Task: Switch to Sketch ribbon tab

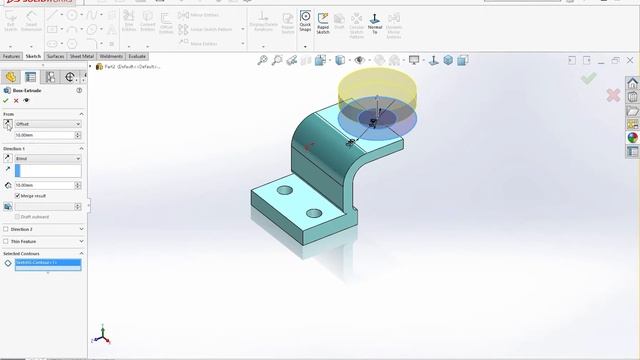Action: [x=33, y=56]
